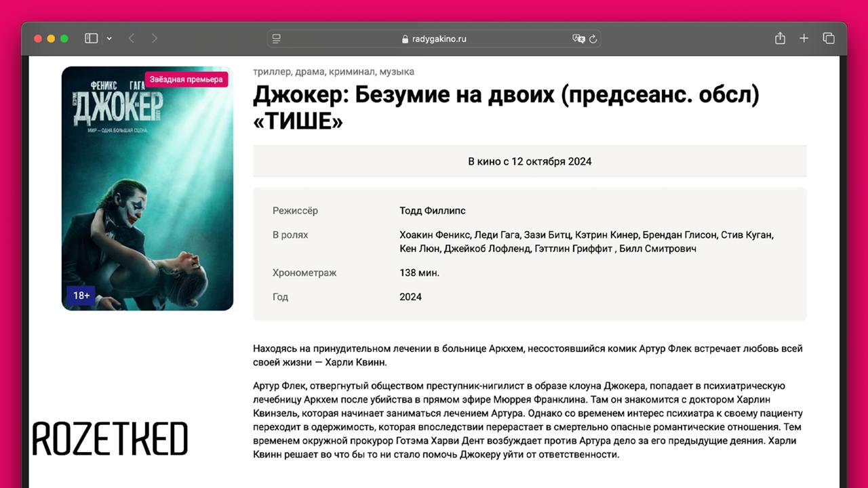Click the Joker movie poster image
Screen dimensions: 868x488
pos(147,203)
